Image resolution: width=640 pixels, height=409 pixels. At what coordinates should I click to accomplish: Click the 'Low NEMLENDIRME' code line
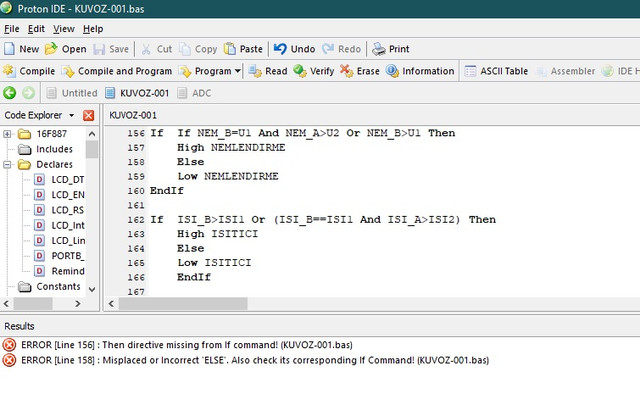tap(228, 177)
